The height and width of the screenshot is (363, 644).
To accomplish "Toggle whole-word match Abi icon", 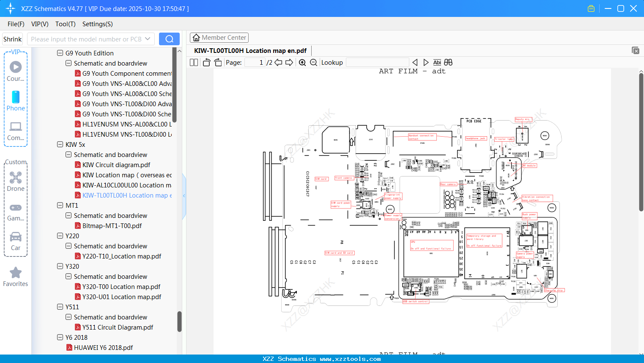I will (437, 63).
